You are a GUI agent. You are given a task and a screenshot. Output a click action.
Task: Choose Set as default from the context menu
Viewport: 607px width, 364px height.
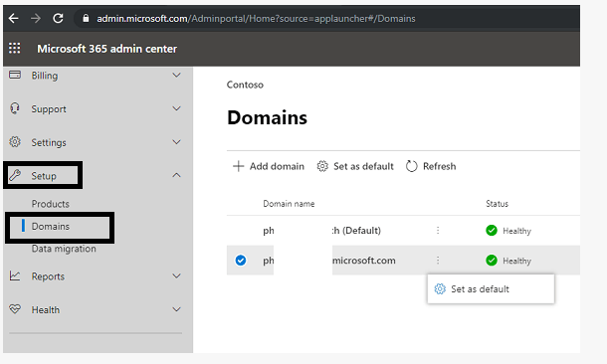491,289
